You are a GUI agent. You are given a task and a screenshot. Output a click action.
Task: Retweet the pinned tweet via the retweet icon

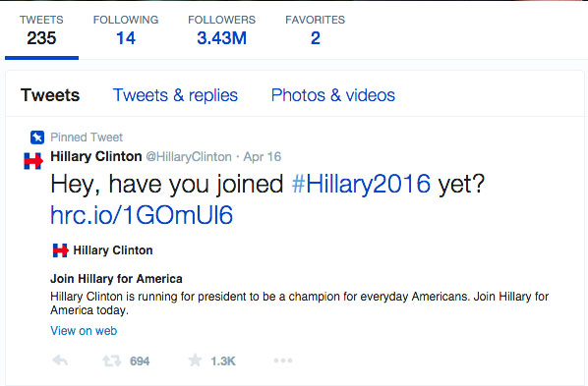(x=112, y=360)
